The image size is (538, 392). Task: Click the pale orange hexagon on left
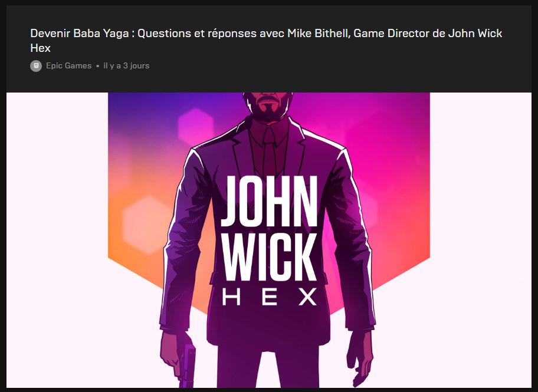147,225
